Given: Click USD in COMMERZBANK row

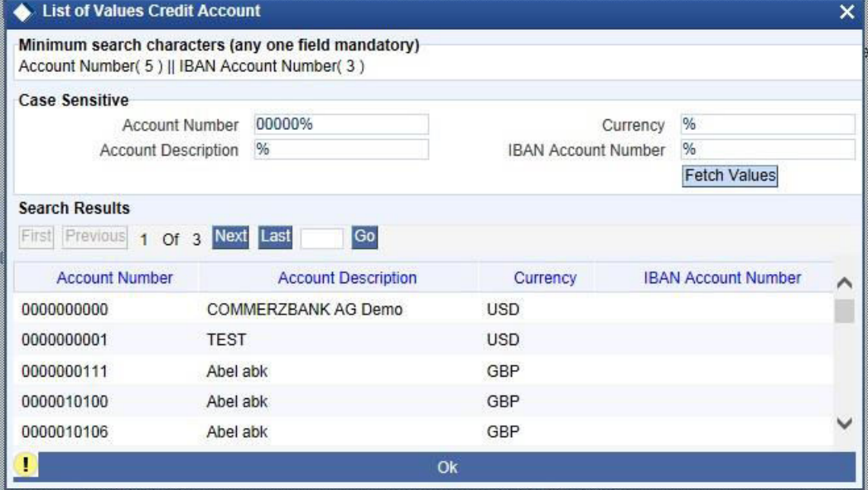Looking at the screenshot, I should click(x=503, y=310).
